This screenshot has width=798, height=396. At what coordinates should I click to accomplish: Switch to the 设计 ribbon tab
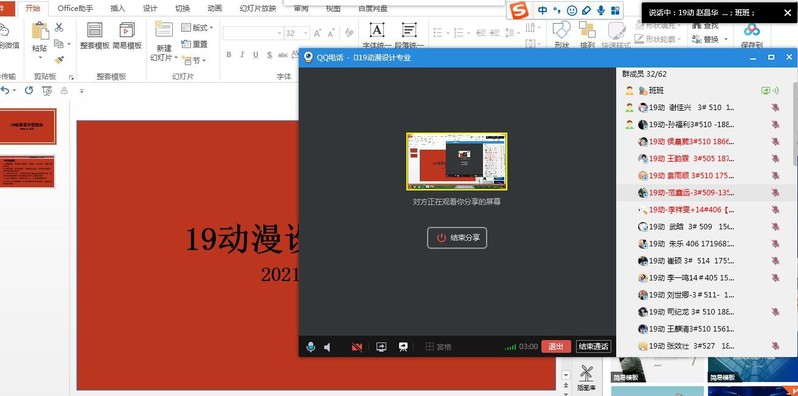[x=150, y=8]
